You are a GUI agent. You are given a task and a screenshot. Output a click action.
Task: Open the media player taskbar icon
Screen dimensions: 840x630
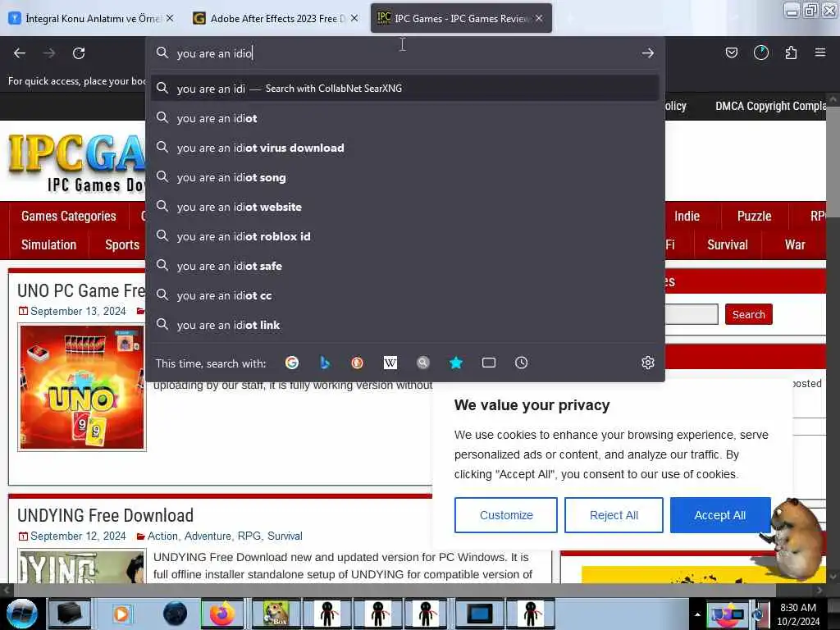pyautogui.click(x=121, y=614)
